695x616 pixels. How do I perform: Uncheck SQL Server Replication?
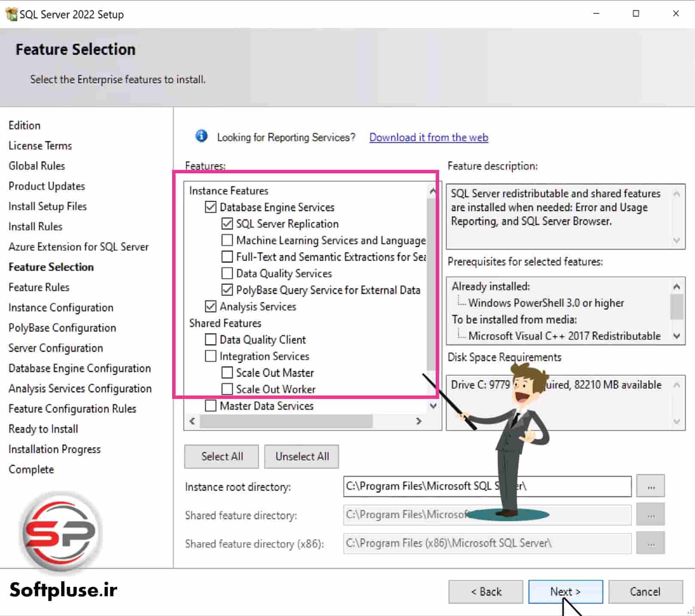click(x=227, y=223)
